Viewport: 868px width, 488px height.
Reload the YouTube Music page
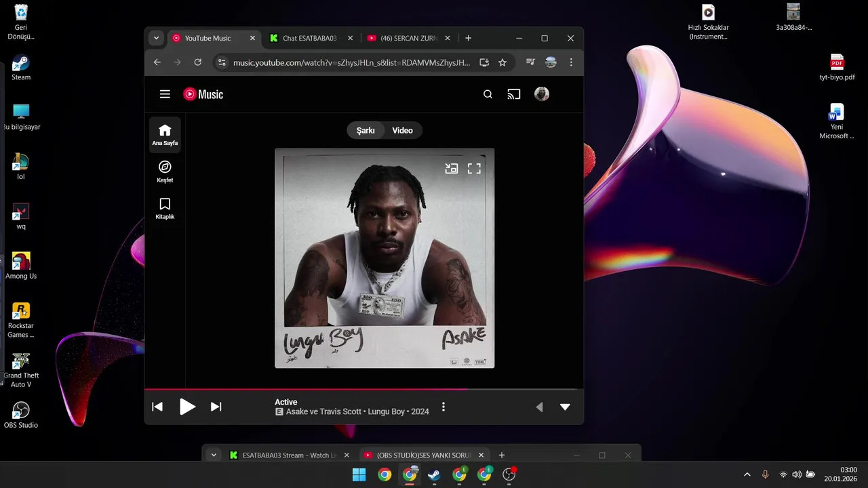(198, 62)
